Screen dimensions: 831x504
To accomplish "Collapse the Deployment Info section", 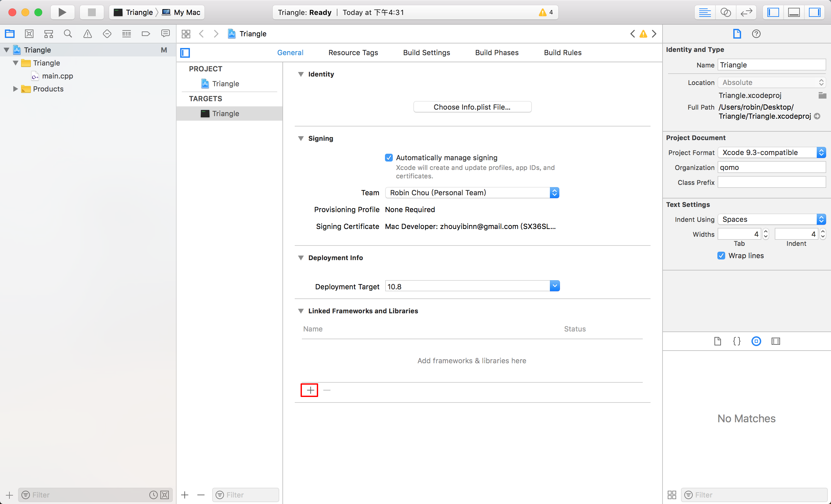I will click(301, 258).
